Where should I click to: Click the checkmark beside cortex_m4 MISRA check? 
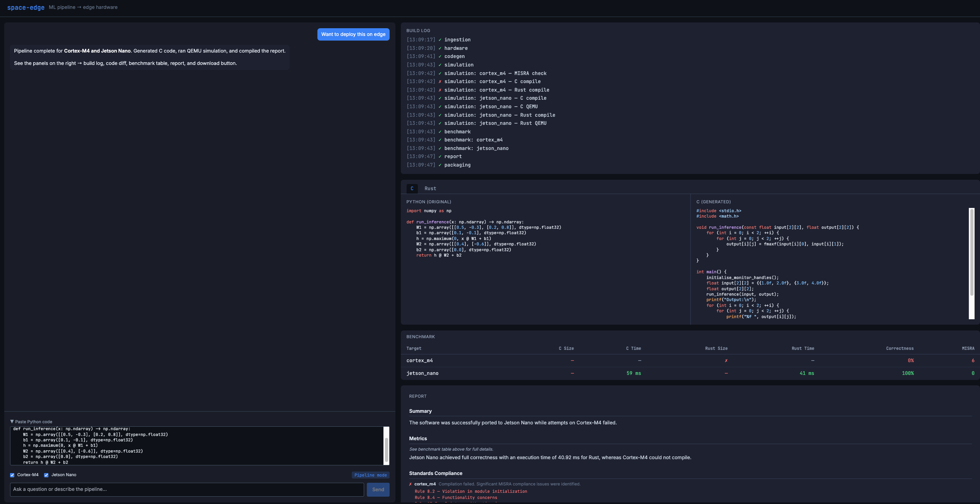tap(440, 73)
